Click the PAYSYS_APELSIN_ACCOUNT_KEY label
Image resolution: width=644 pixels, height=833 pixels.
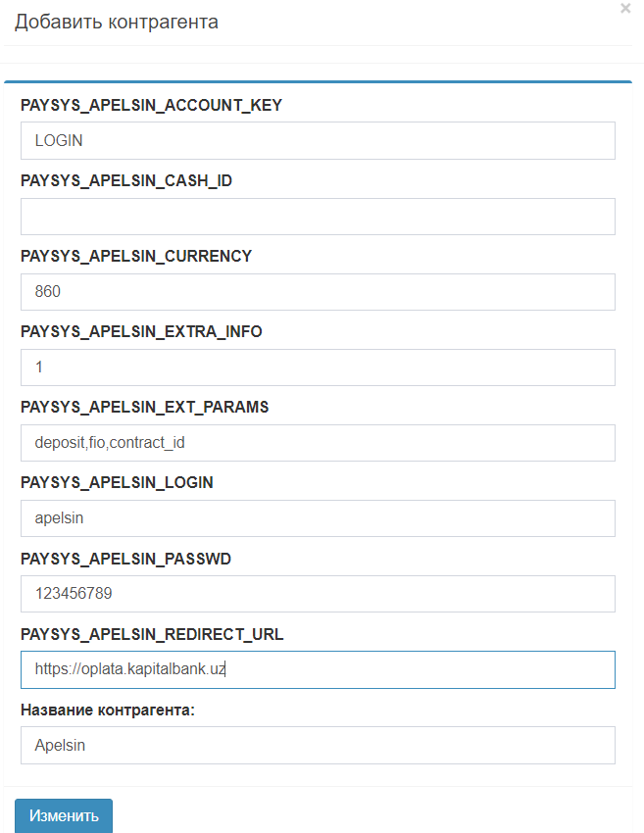151,105
